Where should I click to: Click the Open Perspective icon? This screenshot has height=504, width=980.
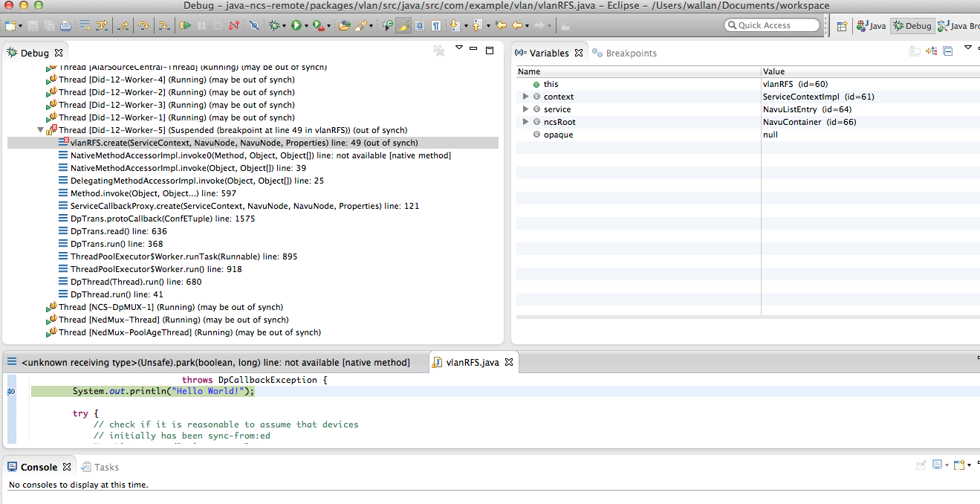[x=842, y=26]
